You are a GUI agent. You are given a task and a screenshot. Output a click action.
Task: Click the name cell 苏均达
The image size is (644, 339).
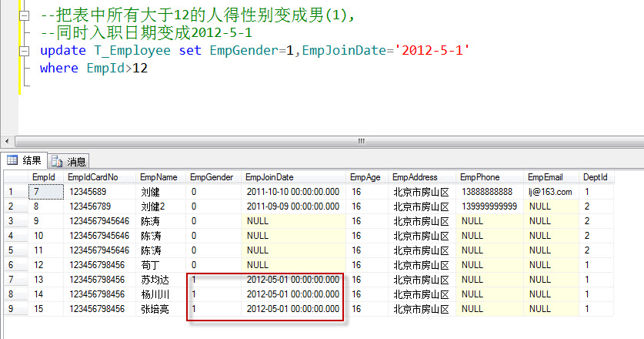[x=161, y=280]
